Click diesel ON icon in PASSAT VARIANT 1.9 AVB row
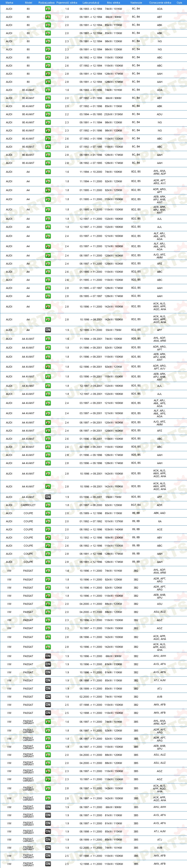The image size is (187, 868). [48, 847]
